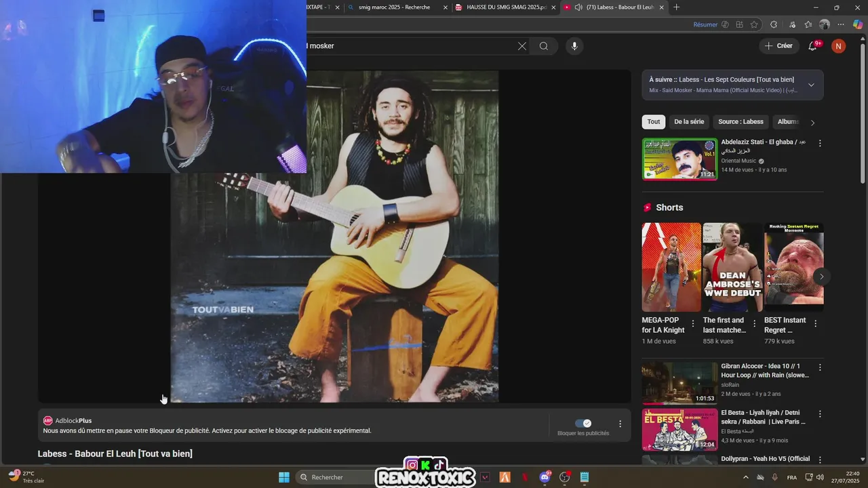Click the Créer button

(778, 46)
